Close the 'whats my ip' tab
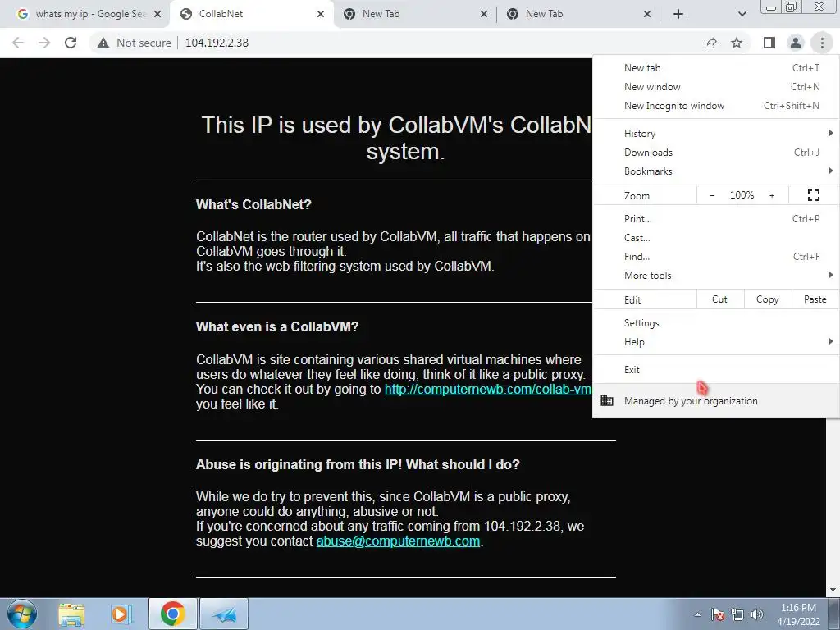Screen dimensions: 840x630 157,15
